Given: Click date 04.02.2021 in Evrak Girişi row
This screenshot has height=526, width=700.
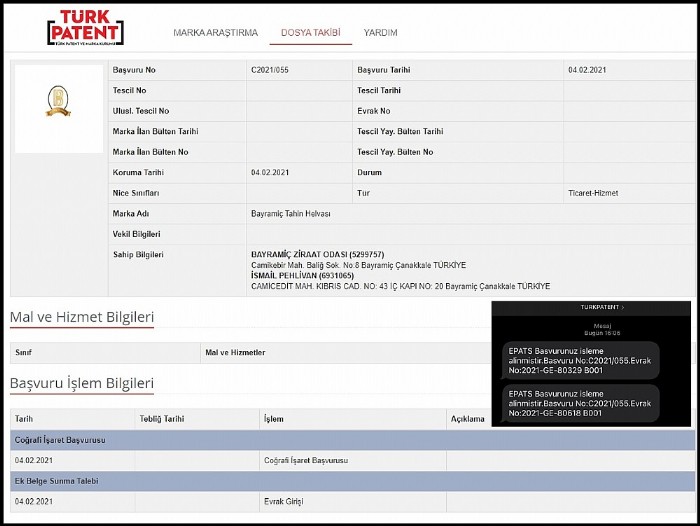Looking at the screenshot, I should click(33, 502).
